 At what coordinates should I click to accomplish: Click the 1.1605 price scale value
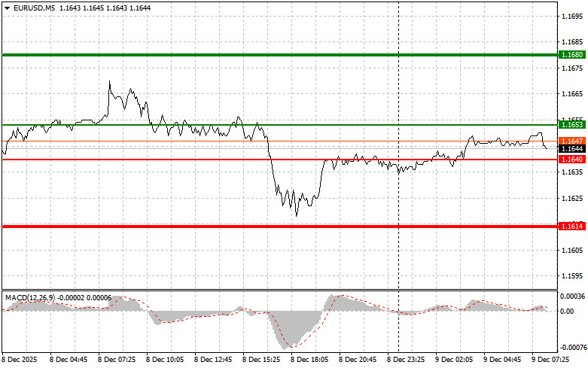point(572,250)
